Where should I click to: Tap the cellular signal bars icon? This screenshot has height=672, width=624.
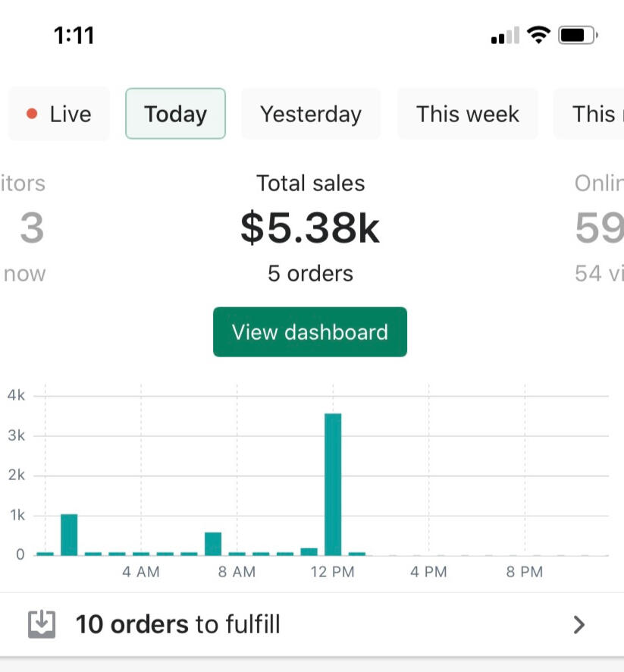point(505,36)
